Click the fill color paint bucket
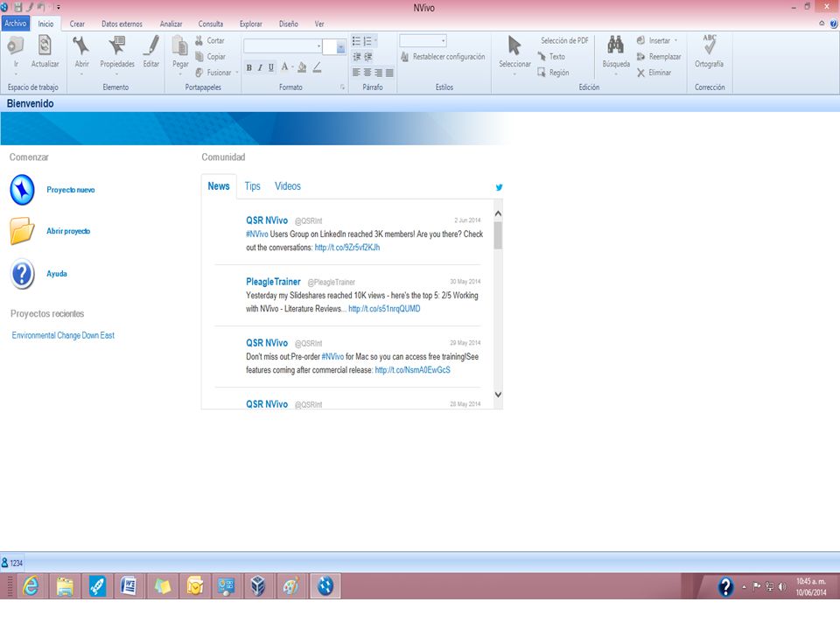Viewport: 840px width, 630px height. 302,67
